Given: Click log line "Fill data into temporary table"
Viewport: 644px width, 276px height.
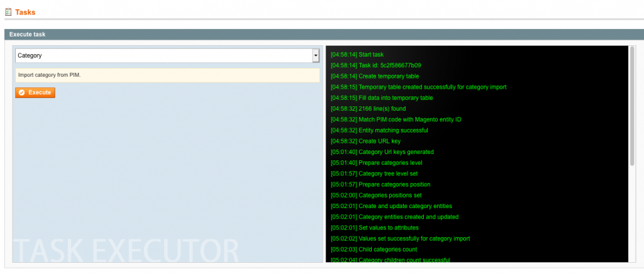Looking at the screenshot, I should (382, 97).
